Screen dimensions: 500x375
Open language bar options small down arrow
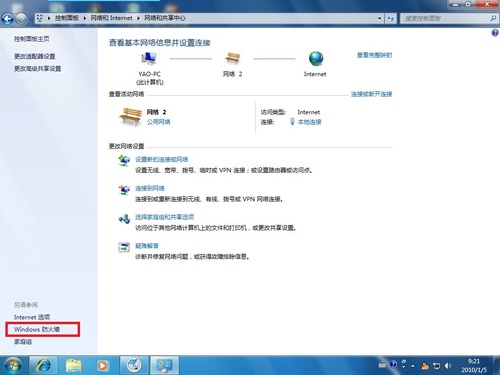tap(404, 367)
